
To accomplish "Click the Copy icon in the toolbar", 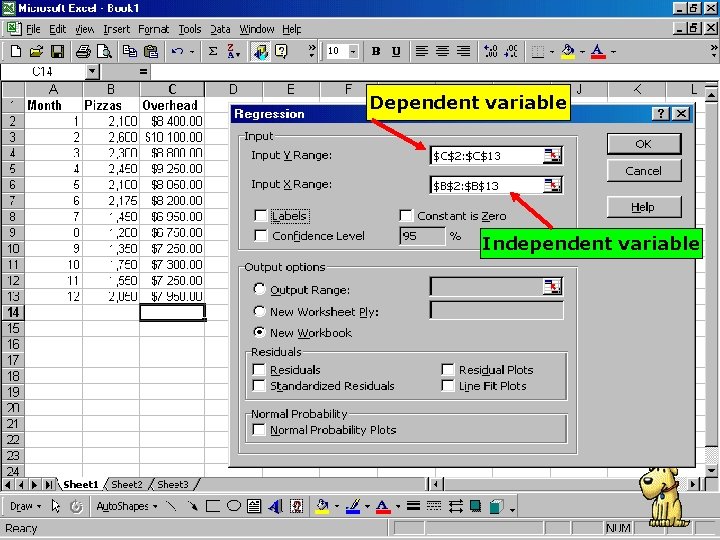I will pos(129,51).
